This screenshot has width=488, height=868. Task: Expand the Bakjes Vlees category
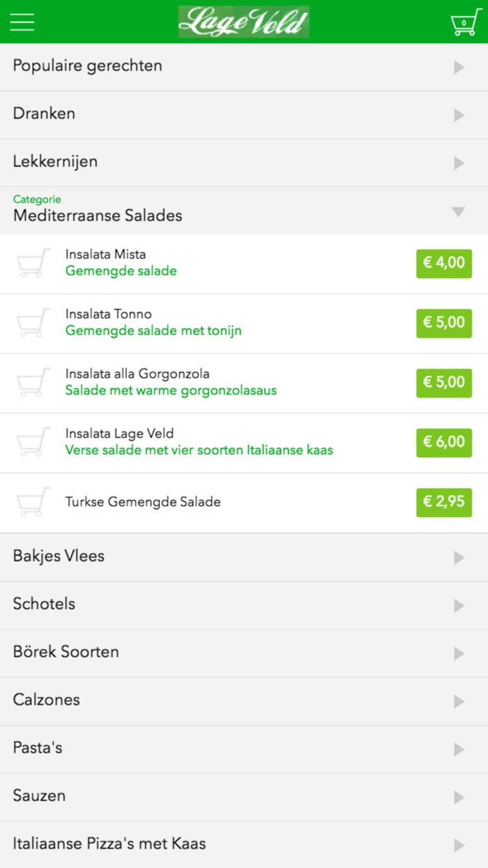pyautogui.click(x=244, y=557)
